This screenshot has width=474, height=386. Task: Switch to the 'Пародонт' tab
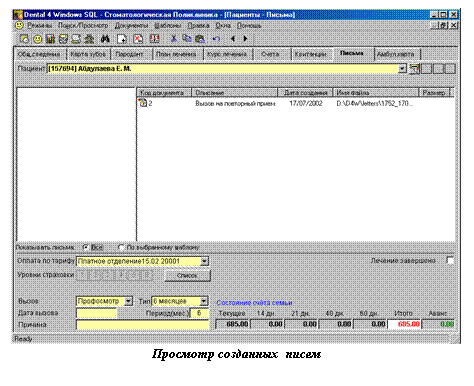129,54
